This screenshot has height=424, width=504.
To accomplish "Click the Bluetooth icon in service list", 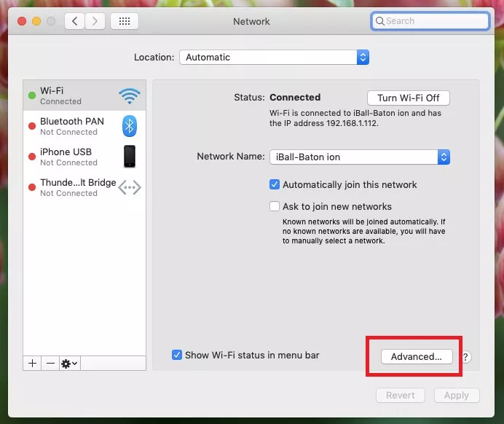I will click(130, 126).
